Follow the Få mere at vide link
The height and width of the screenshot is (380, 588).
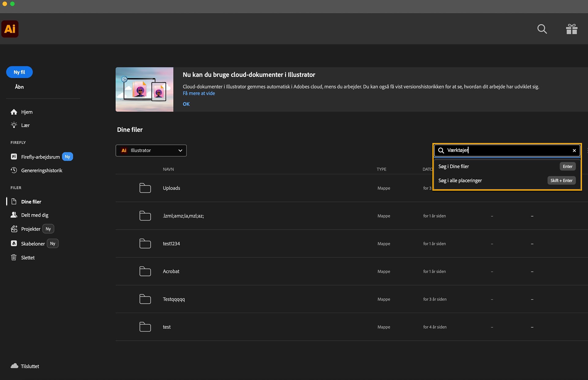199,93
